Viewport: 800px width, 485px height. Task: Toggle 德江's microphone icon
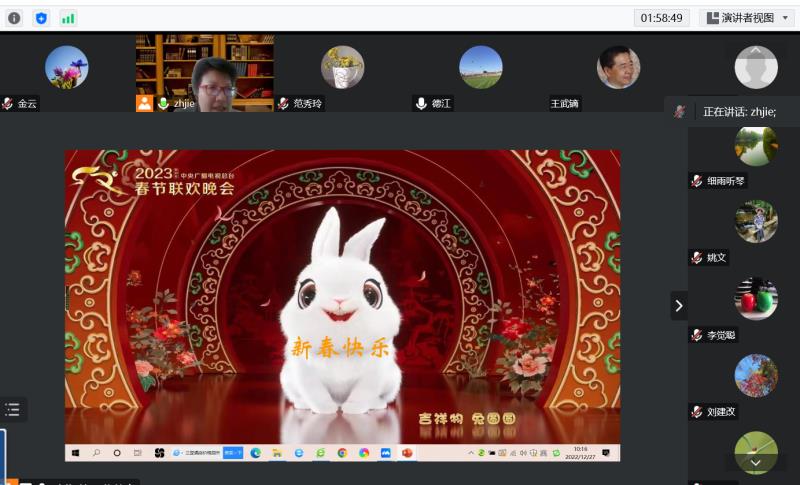421,104
